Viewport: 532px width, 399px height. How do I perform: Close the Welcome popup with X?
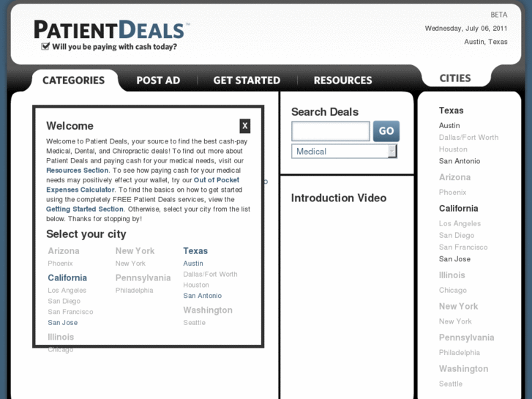244,126
